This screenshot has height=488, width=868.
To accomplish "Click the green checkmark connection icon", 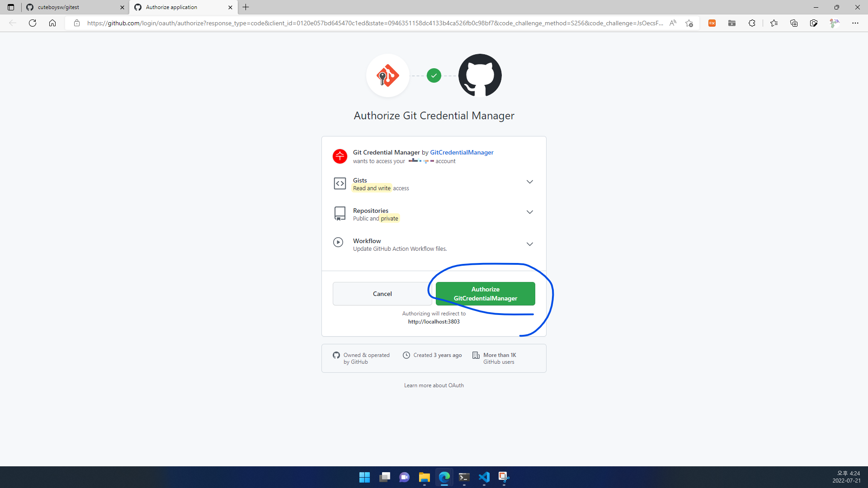I will point(434,75).
